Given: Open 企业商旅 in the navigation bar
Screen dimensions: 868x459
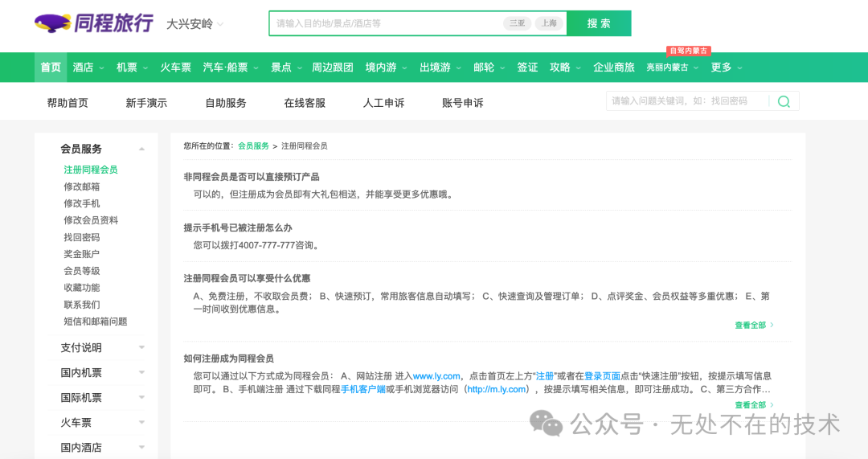Looking at the screenshot, I should point(613,67).
